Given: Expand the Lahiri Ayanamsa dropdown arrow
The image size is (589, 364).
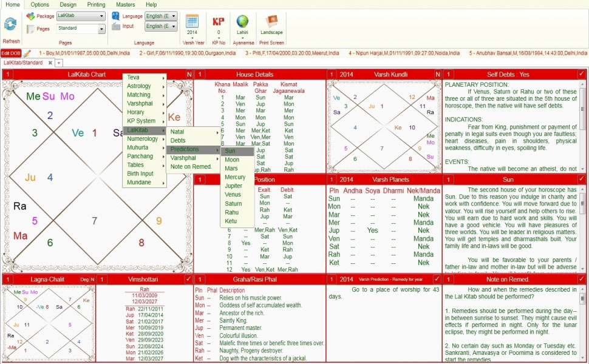Looking at the screenshot, I should 242,38.
